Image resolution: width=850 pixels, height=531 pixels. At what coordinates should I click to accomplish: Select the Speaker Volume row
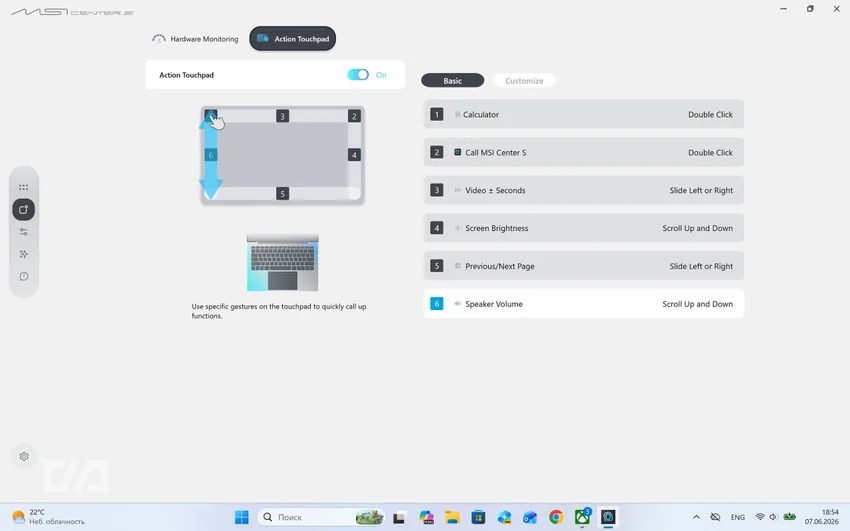[x=583, y=304]
